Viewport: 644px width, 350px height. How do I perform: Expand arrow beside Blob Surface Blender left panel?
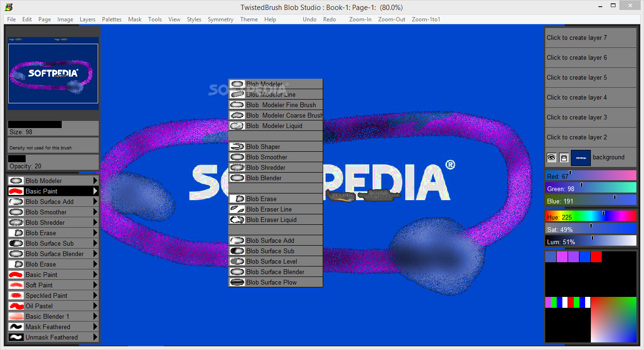click(95, 254)
